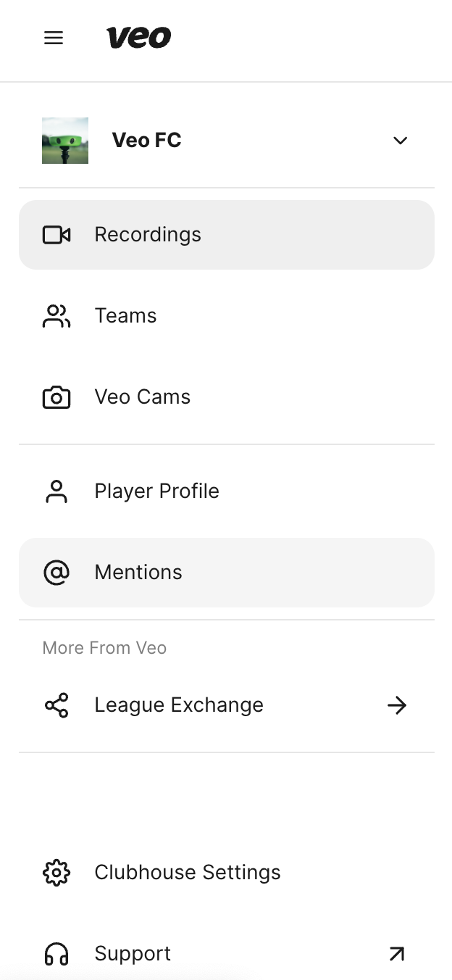Screen dimensions: 452x980
Task: Click the Mentions at-sign icon
Action: pyautogui.click(x=56, y=573)
